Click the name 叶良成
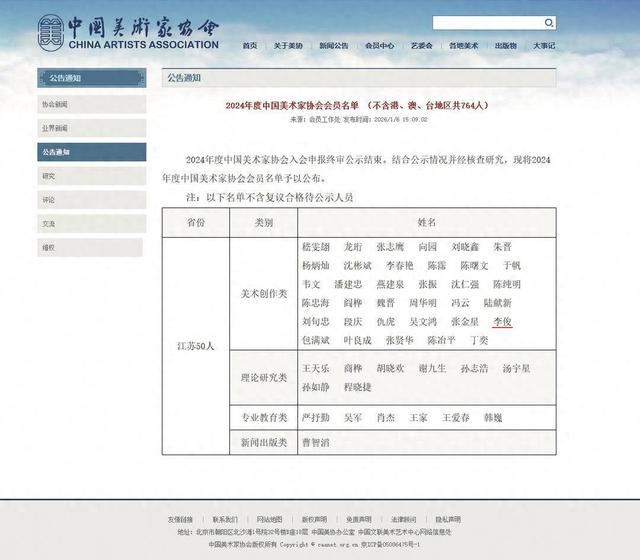Screen dimensions: 640x560 point(358,340)
